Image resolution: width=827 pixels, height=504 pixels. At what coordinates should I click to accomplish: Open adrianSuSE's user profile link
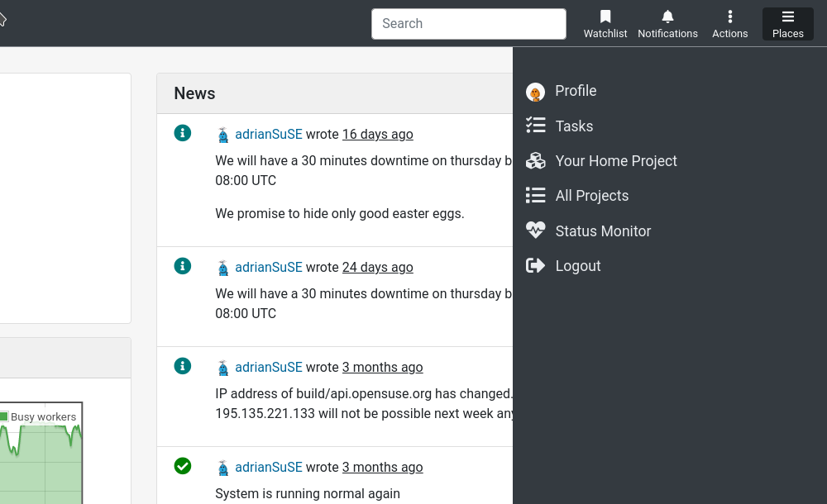pos(269,134)
